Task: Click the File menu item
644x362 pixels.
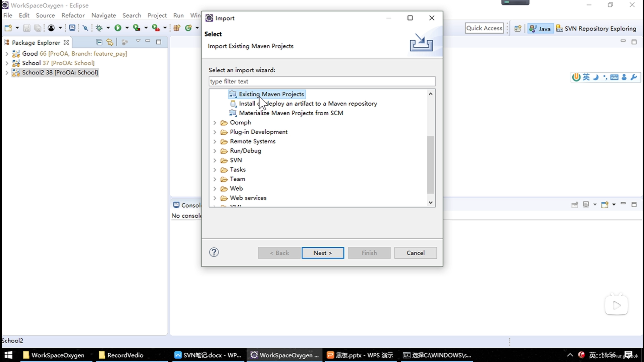Action: coord(8,15)
